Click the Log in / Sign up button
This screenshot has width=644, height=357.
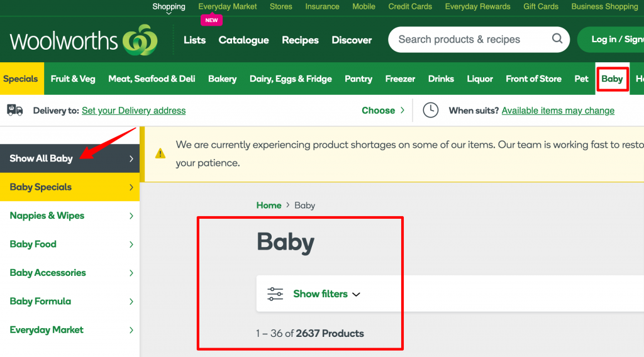(x=611, y=40)
